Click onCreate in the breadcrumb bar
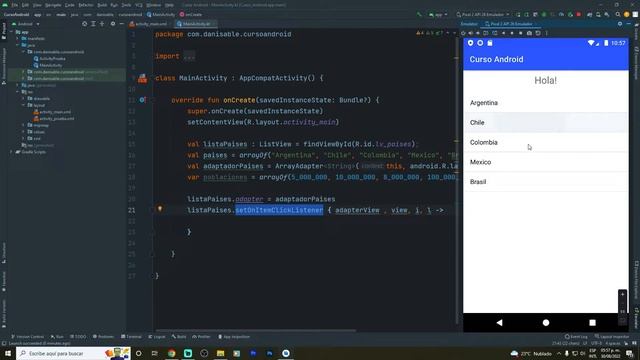This screenshot has width=640, height=360. point(191,14)
